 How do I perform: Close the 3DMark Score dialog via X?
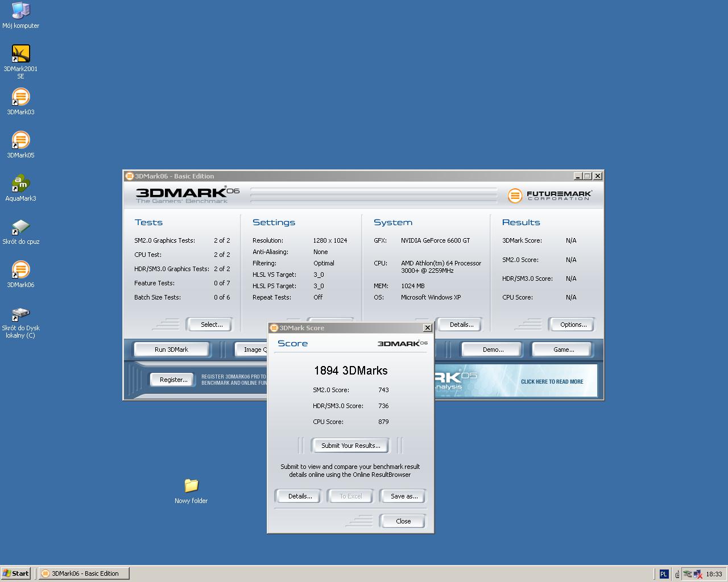(428, 328)
